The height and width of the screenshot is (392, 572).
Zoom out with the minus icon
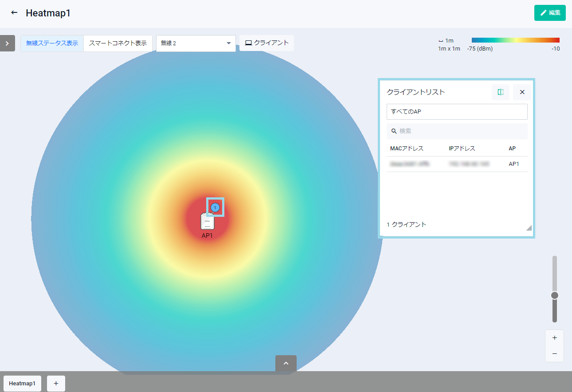click(x=554, y=354)
